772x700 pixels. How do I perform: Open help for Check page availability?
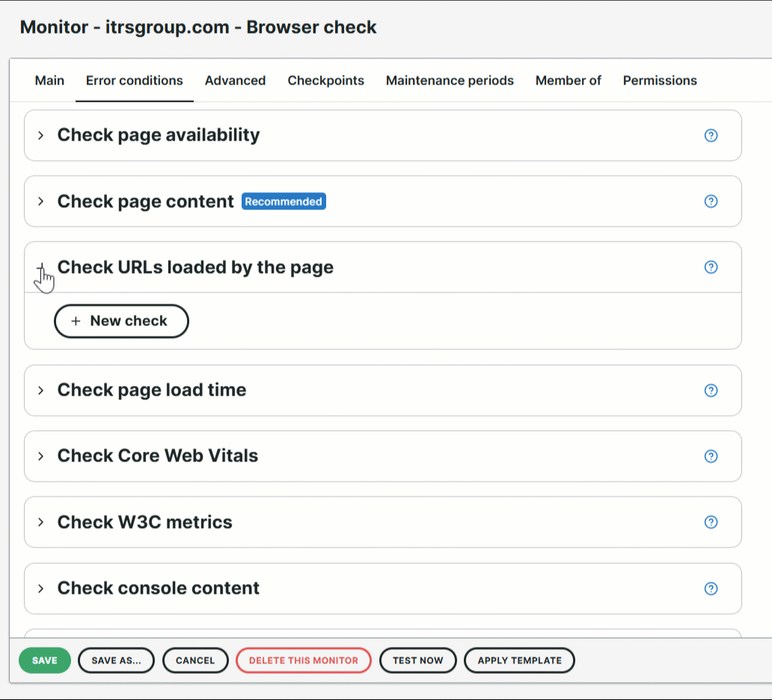pyautogui.click(x=711, y=135)
